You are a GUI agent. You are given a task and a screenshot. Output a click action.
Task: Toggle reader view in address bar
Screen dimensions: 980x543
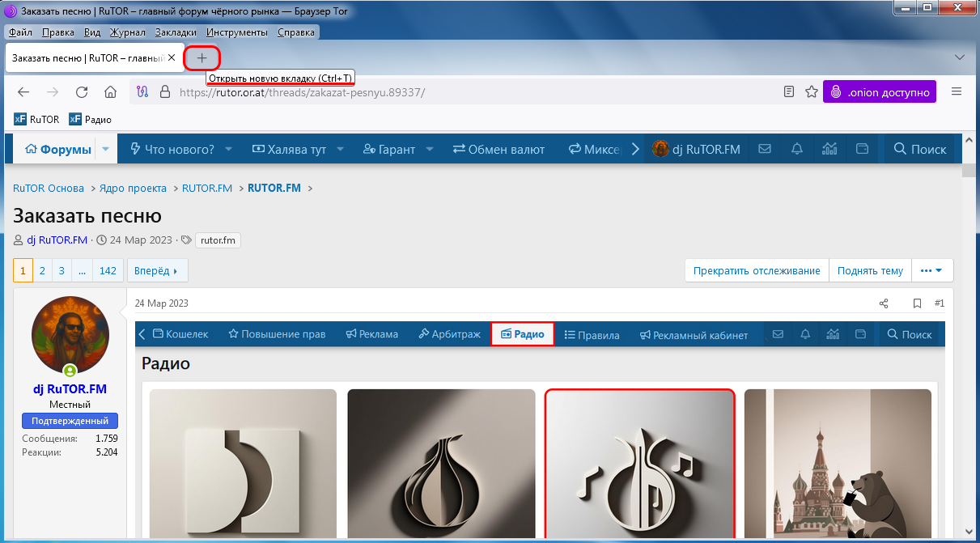coord(789,92)
